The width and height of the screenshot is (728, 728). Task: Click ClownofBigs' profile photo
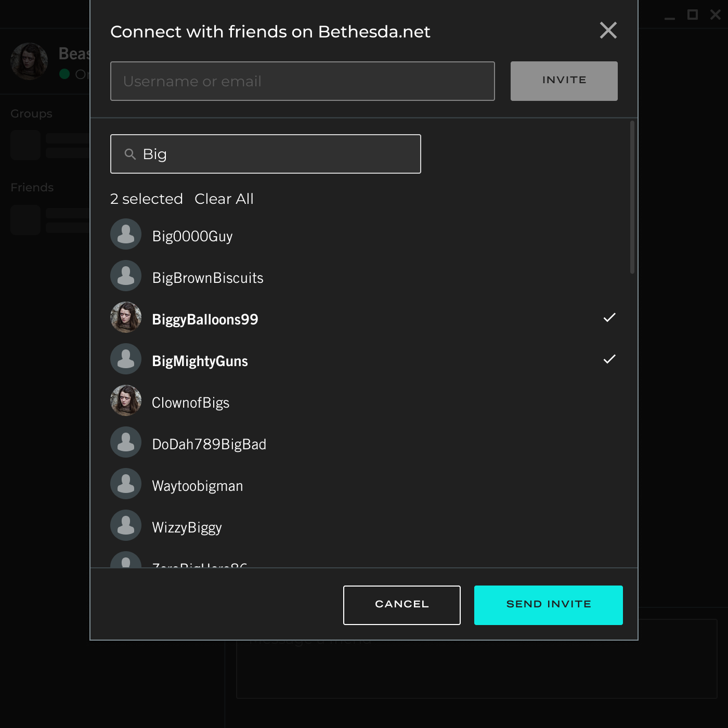[x=126, y=400]
